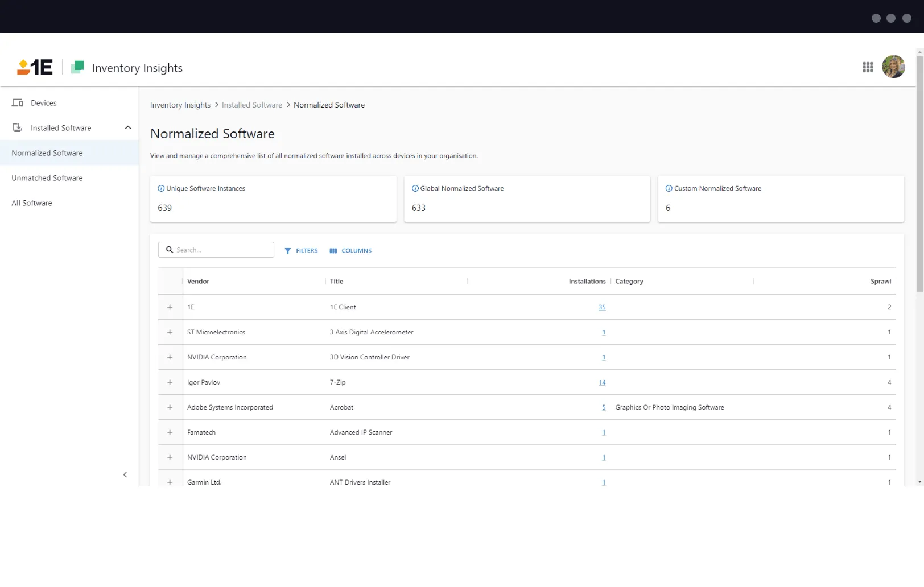Click the Devices icon in sidebar
The image size is (924, 587).
[18, 103]
